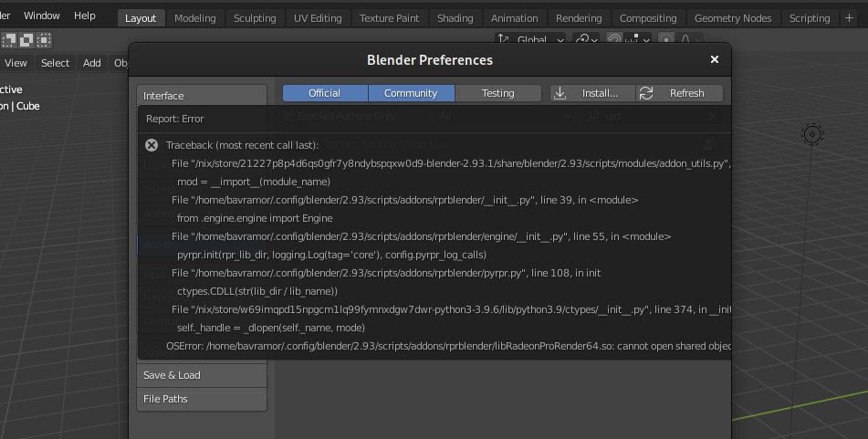868x439 pixels.
Task: Open the Save & Load preferences section
Action: click(x=201, y=375)
